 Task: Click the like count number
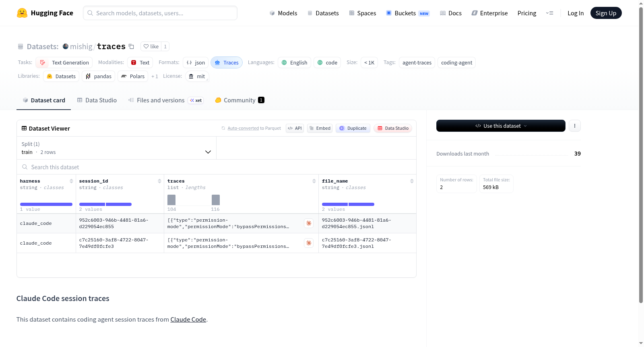[165, 46]
